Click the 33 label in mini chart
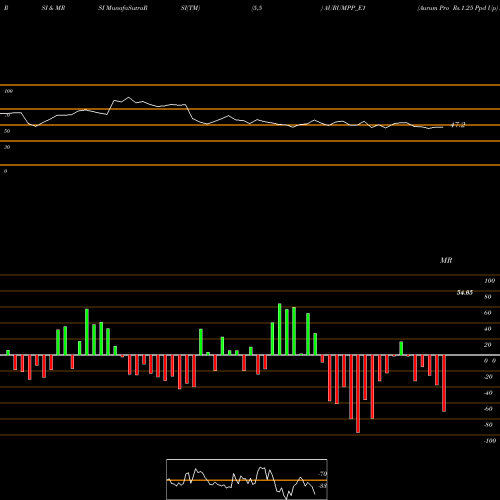Viewport: 500px width, 500px height. click(323, 486)
